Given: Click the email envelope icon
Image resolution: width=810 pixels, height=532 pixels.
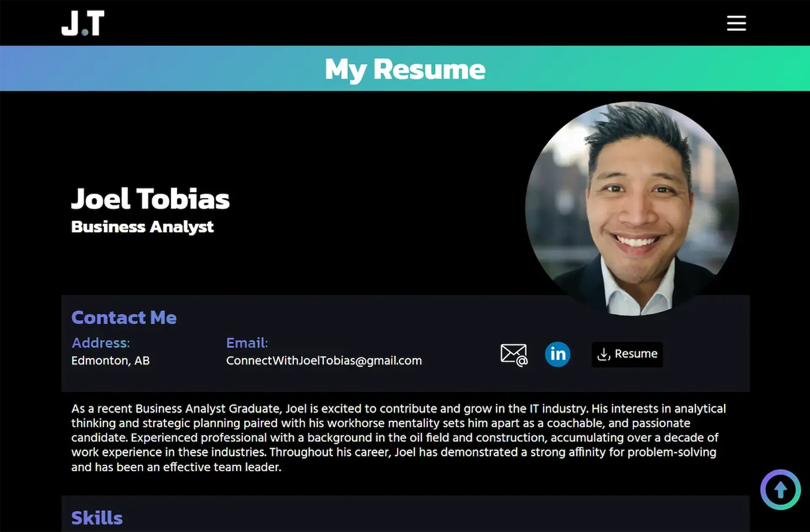Looking at the screenshot, I should click(x=514, y=355).
